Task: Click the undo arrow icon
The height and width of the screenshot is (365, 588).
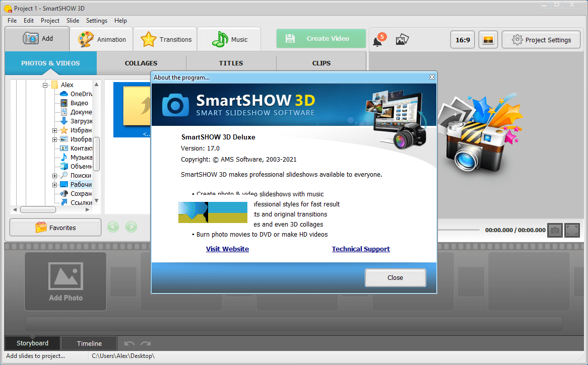Action: [x=129, y=343]
